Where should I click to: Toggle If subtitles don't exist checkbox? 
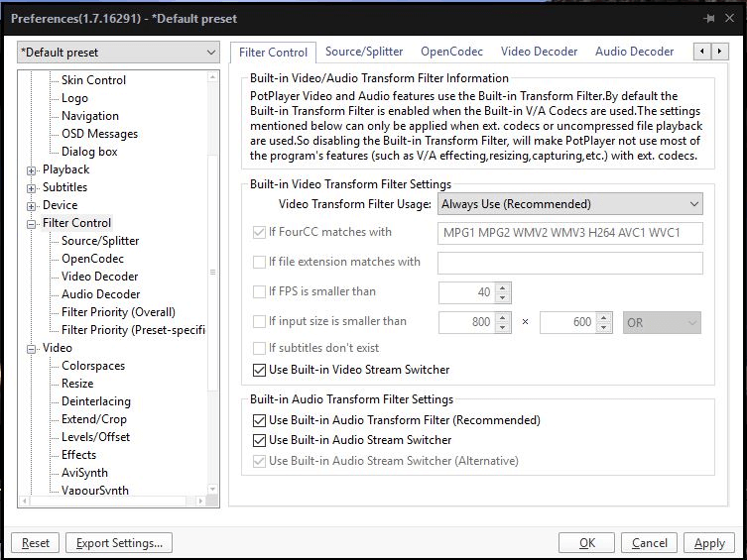pyautogui.click(x=259, y=348)
